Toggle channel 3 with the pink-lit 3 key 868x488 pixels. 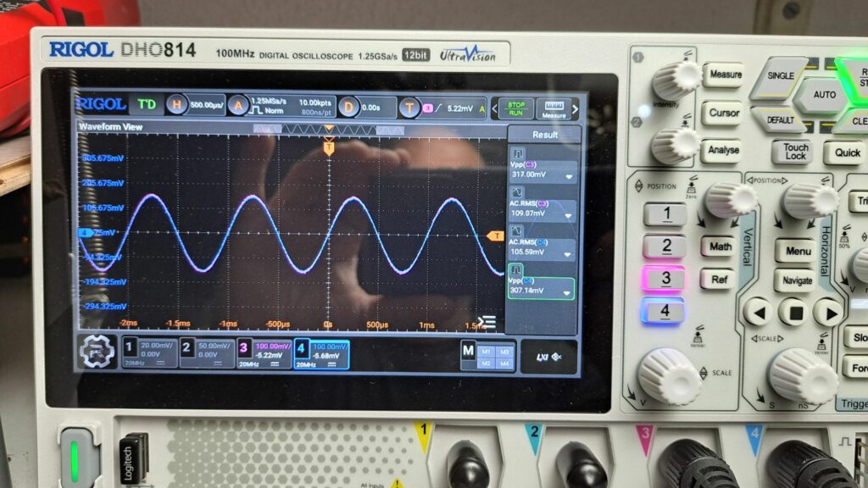(x=665, y=278)
